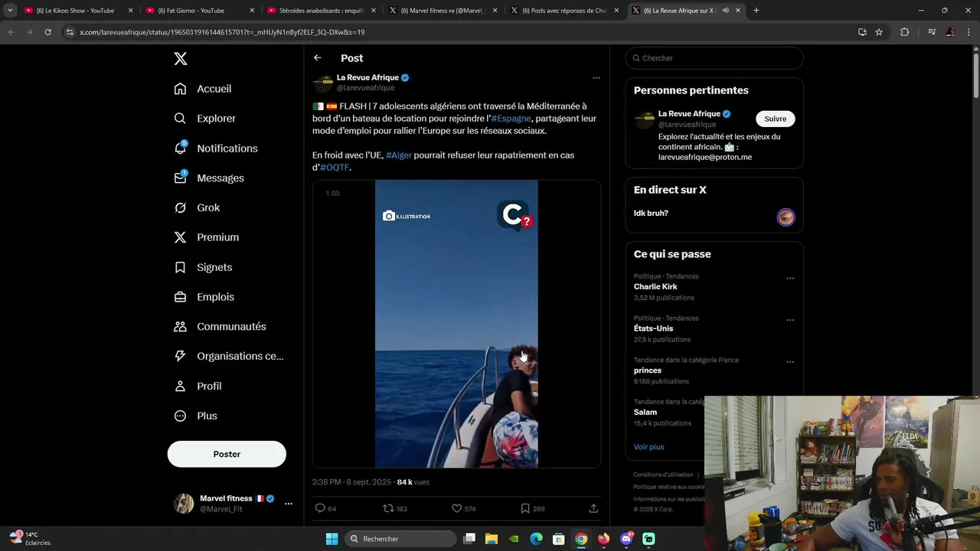Viewport: 980px width, 551px height.
Task: Click the browser back arrow
Action: point(11,32)
